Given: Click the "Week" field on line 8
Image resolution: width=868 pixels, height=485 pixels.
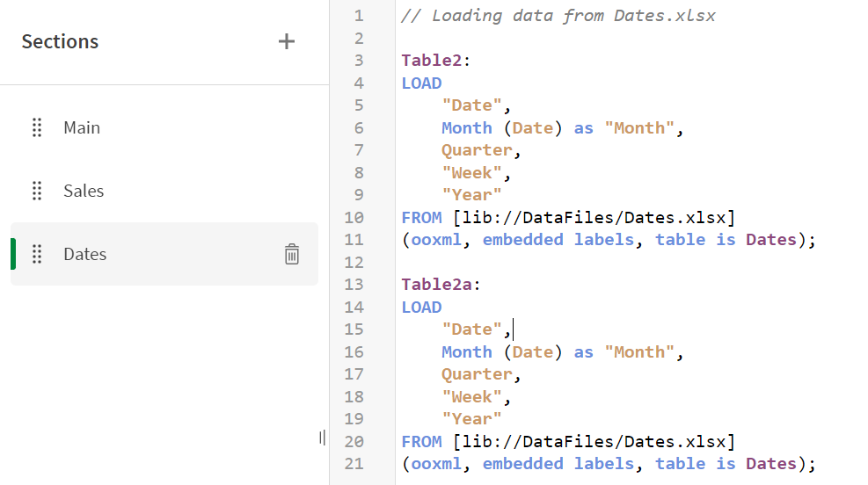Looking at the screenshot, I should [x=471, y=172].
